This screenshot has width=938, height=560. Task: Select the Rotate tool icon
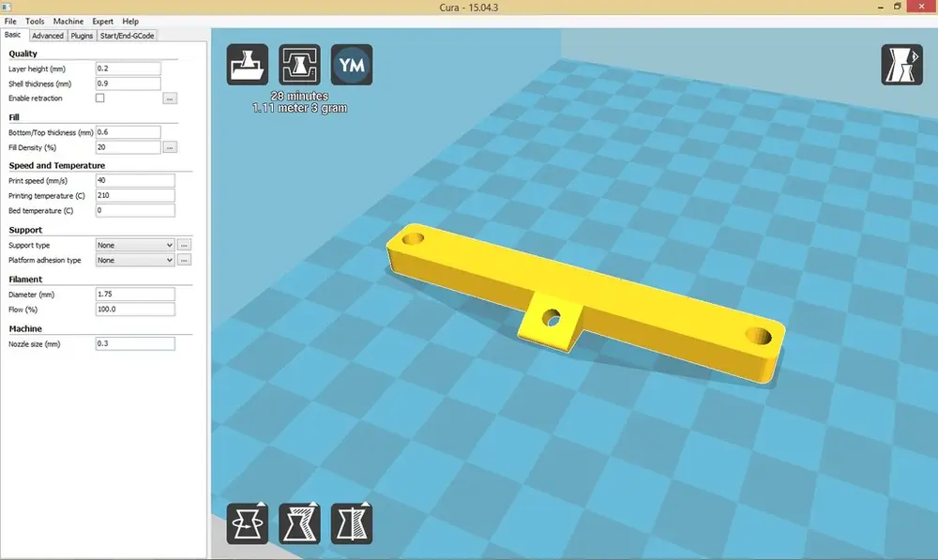[247, 523]
